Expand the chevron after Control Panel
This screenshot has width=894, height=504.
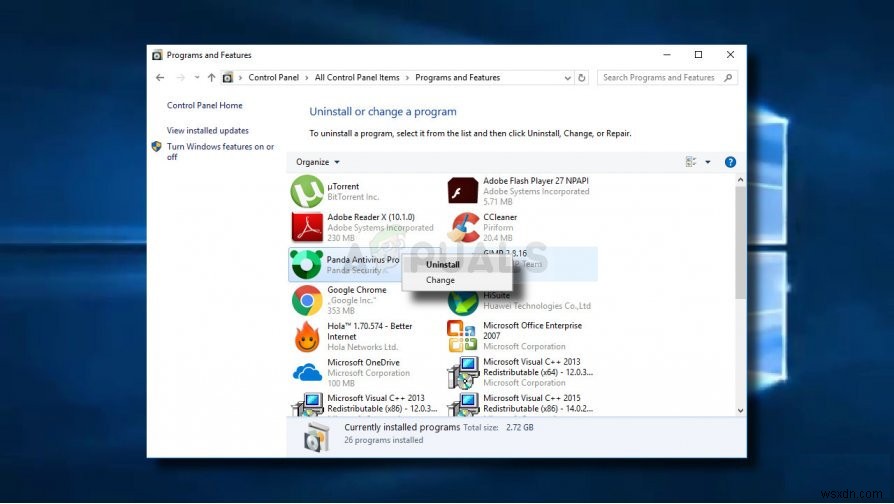point(307,78)
